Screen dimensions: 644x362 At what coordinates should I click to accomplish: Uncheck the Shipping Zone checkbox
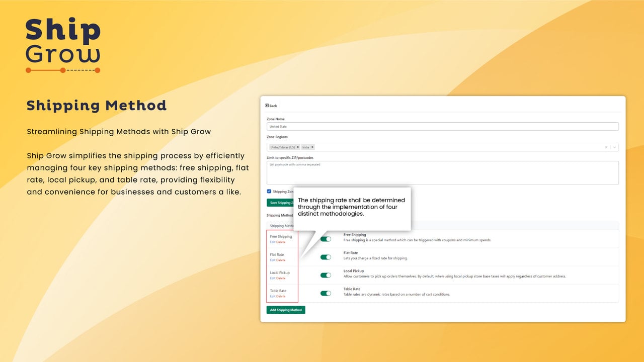click(x=269, y=192)
